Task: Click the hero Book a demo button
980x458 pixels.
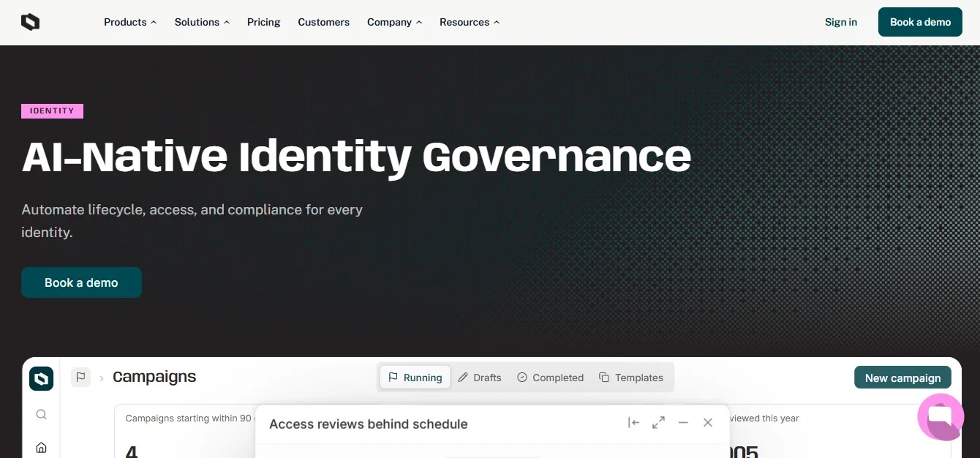Action: 81,282
